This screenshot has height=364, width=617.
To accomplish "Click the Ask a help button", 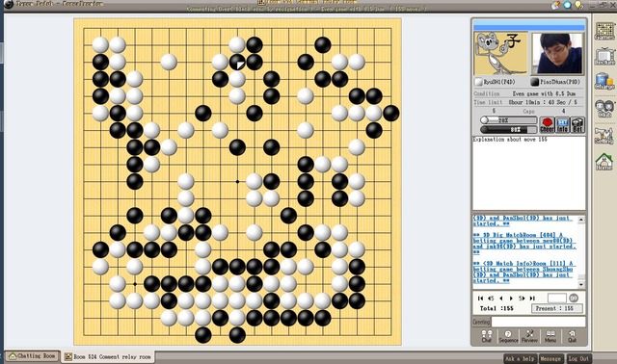I will [520, 358].
